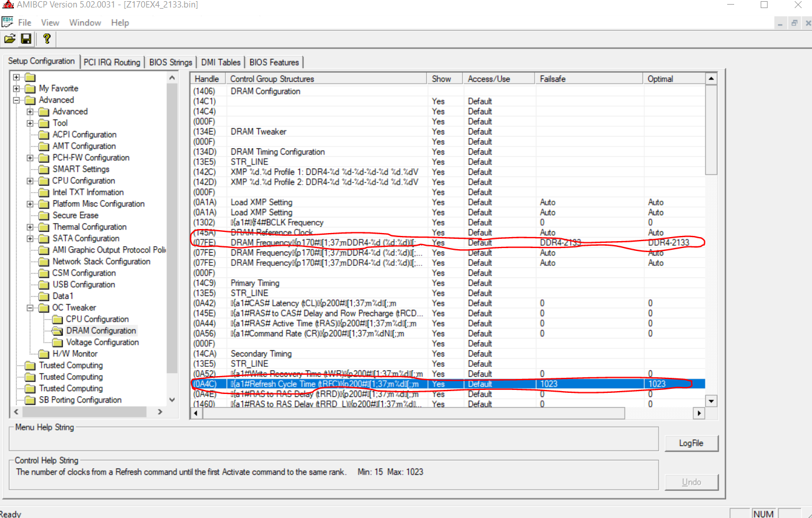The width and height of the screenshot is (812, 518).
Task: Open the ROM document icon beside File menu
Action: (7, 22)
